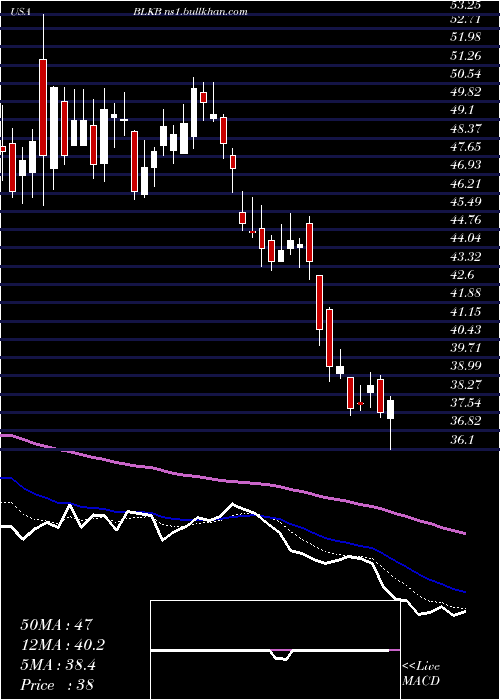
Task: Click the 'Price : 38' readout
Action: pyautogui.click(x=57, y=685)
